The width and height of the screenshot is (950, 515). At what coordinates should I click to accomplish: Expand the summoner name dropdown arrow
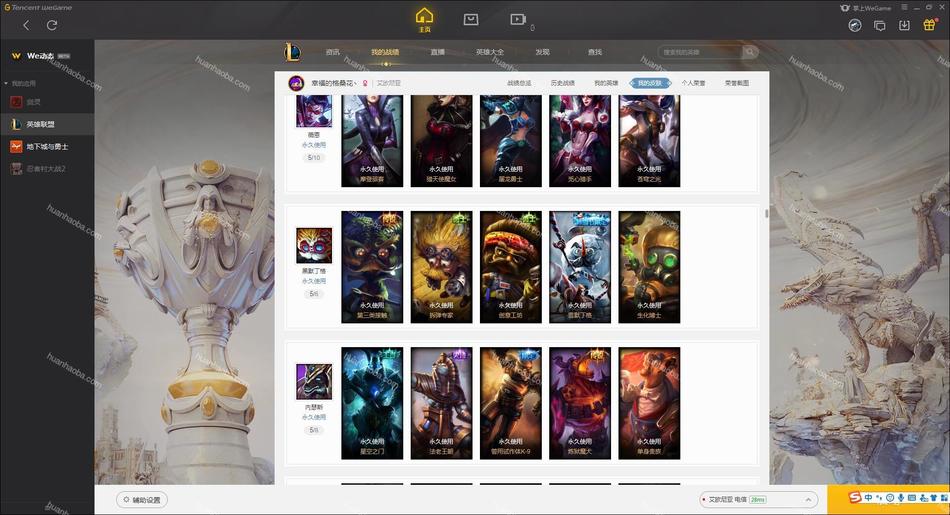(x=356, y=83)
